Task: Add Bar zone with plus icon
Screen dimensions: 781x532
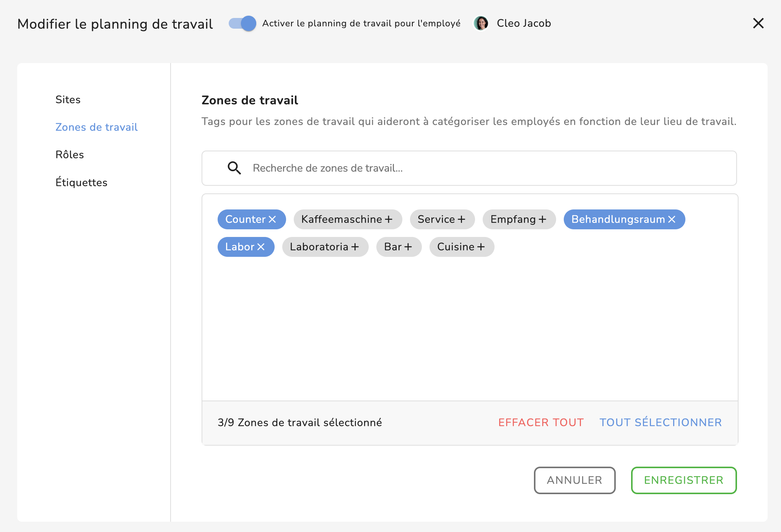Action: coord(408,247)
